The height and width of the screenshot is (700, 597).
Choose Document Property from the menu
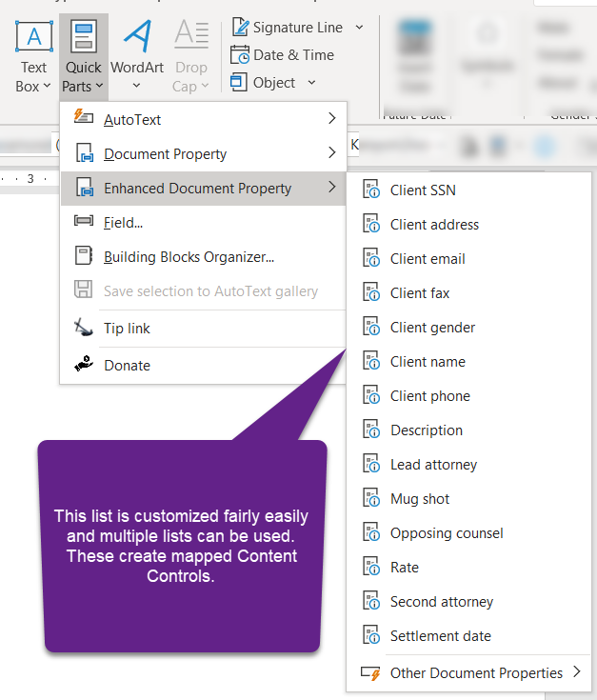click(x=204, y=153)
